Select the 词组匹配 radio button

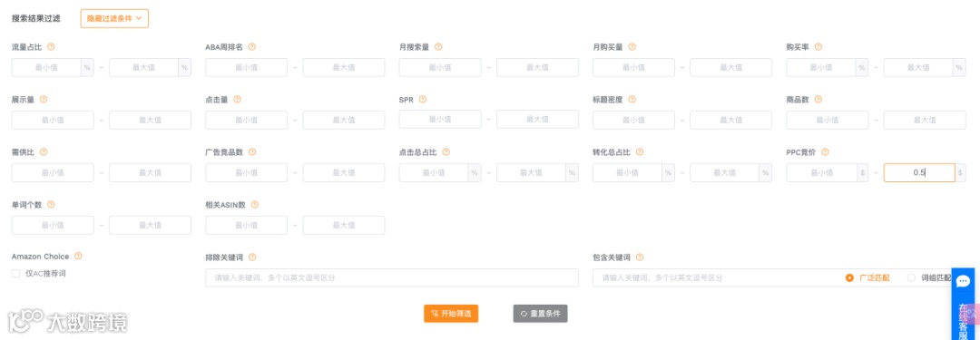911,278
